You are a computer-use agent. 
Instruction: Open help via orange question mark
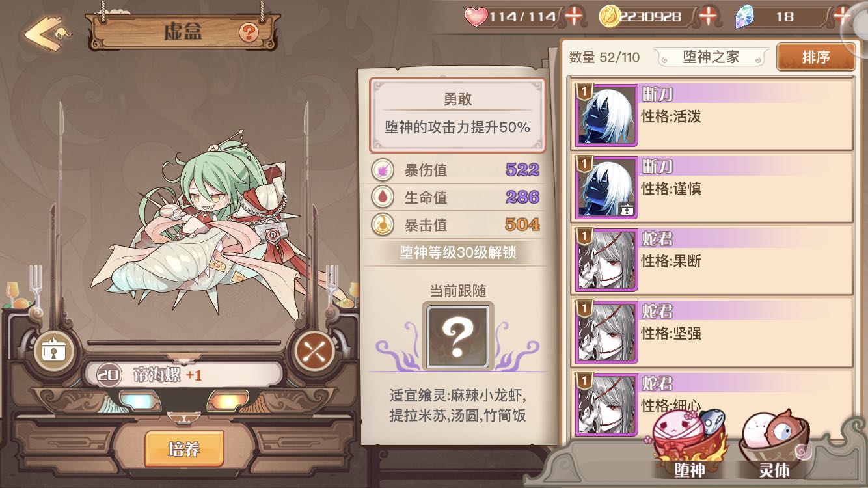coord(248,31)
